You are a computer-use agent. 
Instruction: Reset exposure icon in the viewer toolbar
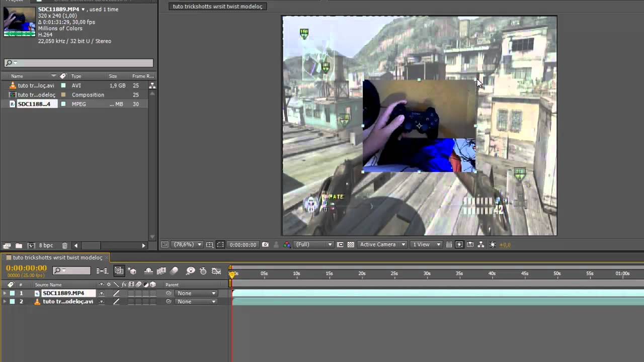tap(493, 244)
